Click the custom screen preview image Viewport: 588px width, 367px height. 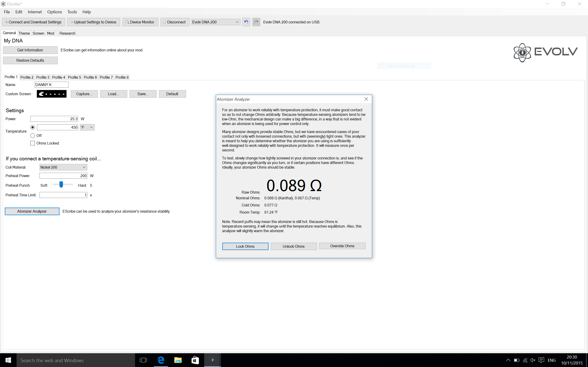[x=51, y=94]
